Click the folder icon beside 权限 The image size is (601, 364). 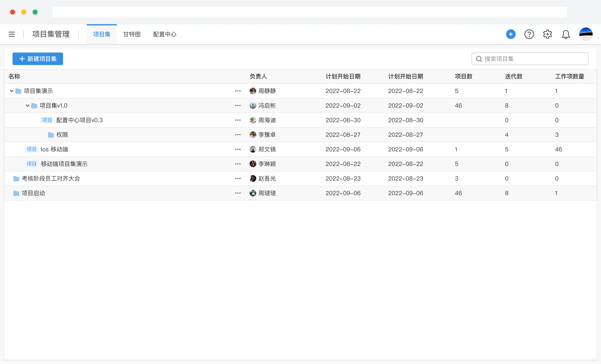point(51,134)
